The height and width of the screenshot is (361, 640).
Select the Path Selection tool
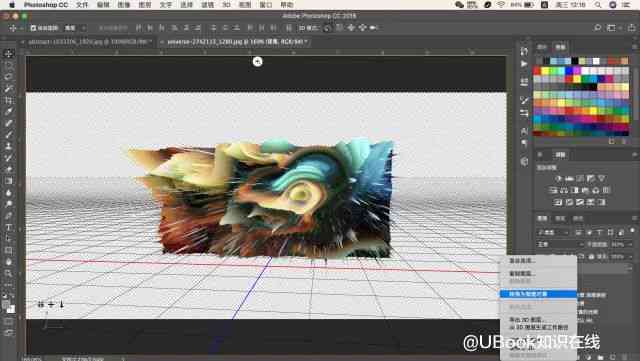(9, 239)
